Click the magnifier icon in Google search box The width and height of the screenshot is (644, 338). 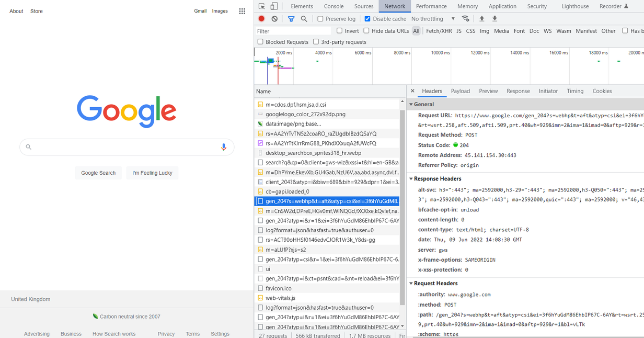coord(29,147)
